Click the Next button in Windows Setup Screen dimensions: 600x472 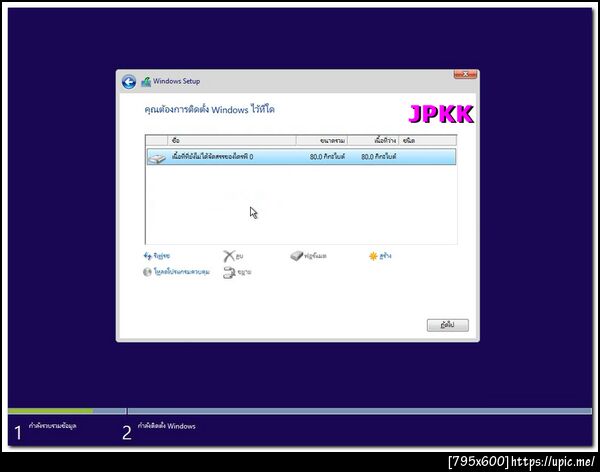click(448, 325)
